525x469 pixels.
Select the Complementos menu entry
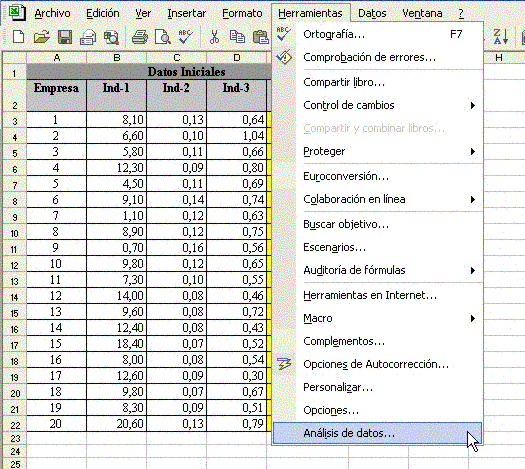point(378,341)
